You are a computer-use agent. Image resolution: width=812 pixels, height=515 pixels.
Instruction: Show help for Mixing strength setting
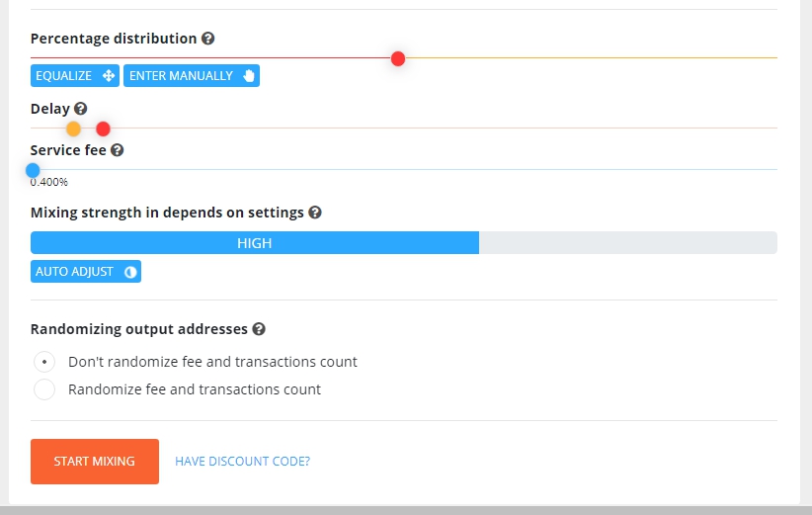[x=315, y=213]
